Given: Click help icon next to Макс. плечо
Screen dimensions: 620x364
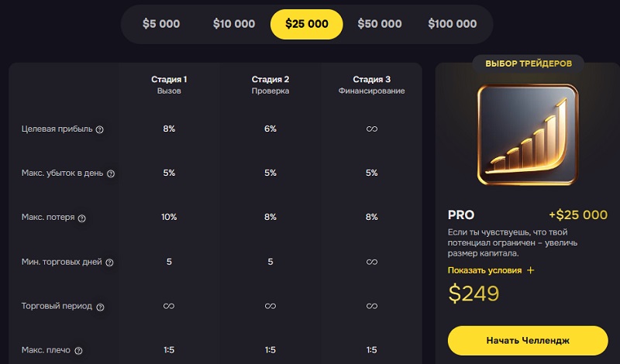Looking at the screenshot, I should (x=79, y=351).
